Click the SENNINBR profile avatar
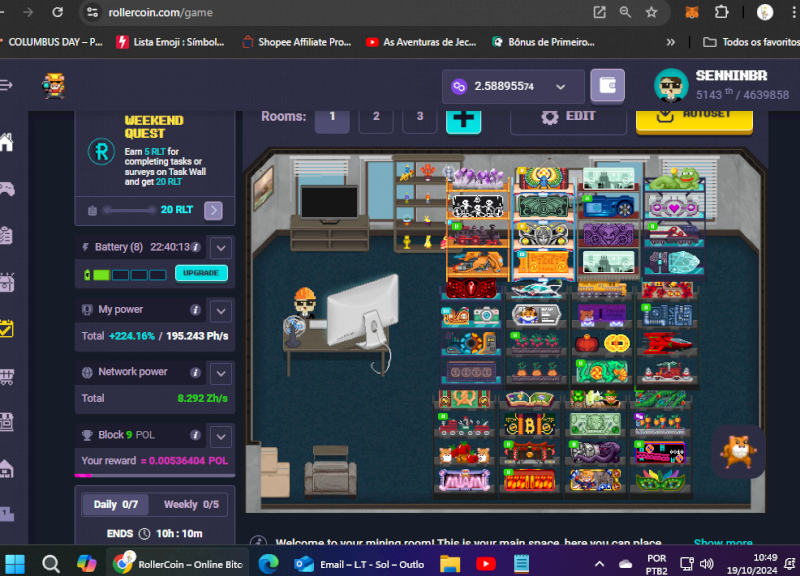This screenshot has height=576, width=800. (x=671, y=85)
